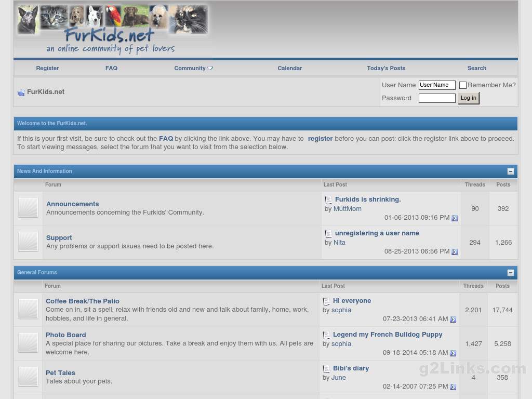The image size is (532, 399).
Task: Focus the User Name input field
Action: click(437, 85)
